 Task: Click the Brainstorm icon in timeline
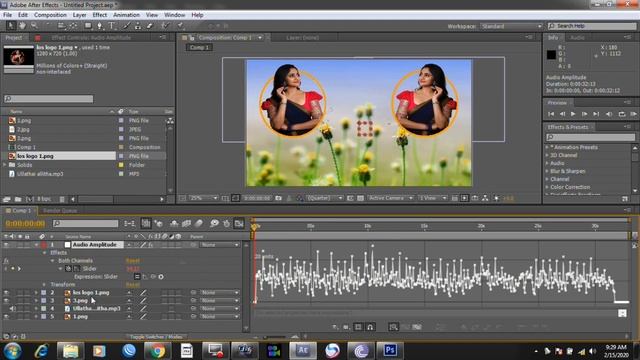(x=214, y=223)
